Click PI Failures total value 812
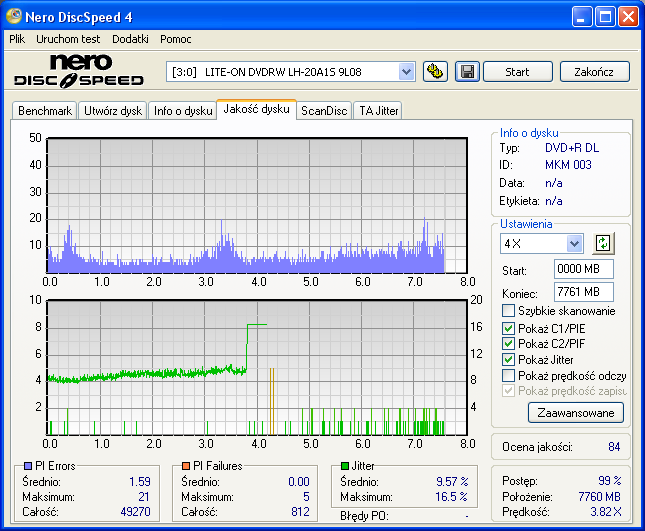The height and width of the screenshot is (531, 645). (300, 512)
